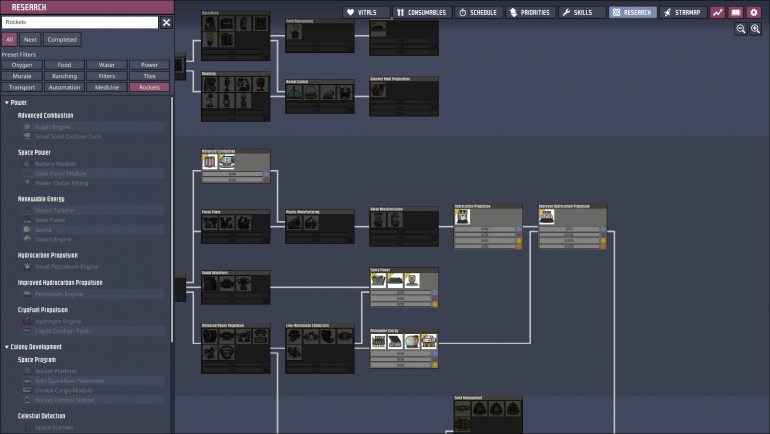Apply the Filters preset filter
Viewport: 770px width, 434px height.
point(107,76)
